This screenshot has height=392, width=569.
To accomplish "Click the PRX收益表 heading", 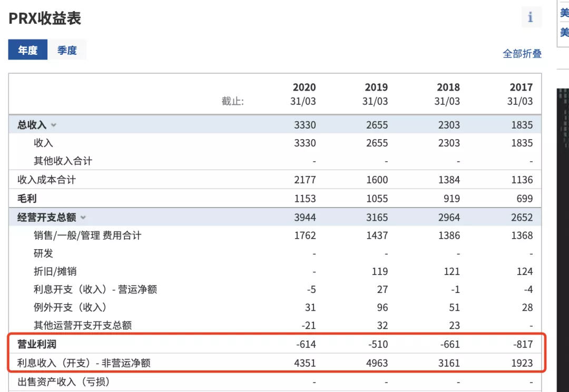I will click(x=45, y=18).
